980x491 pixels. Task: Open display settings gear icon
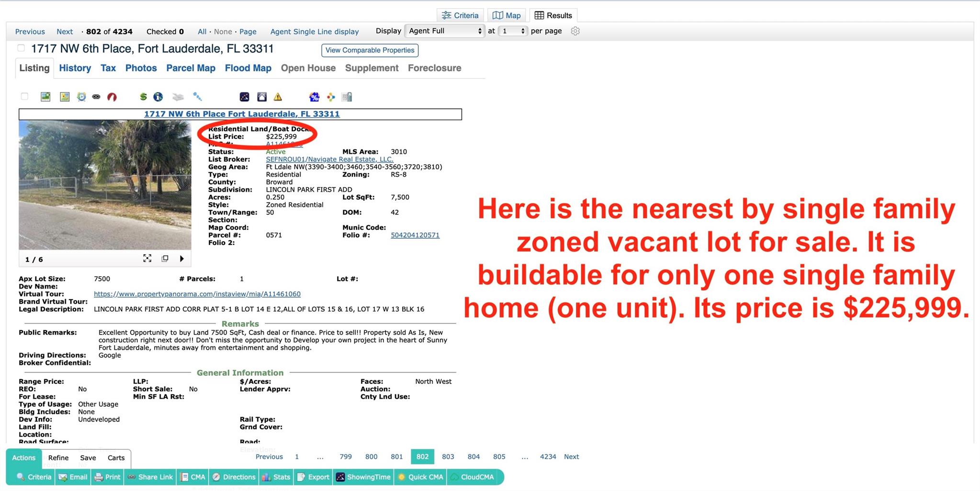click(575, 31)
